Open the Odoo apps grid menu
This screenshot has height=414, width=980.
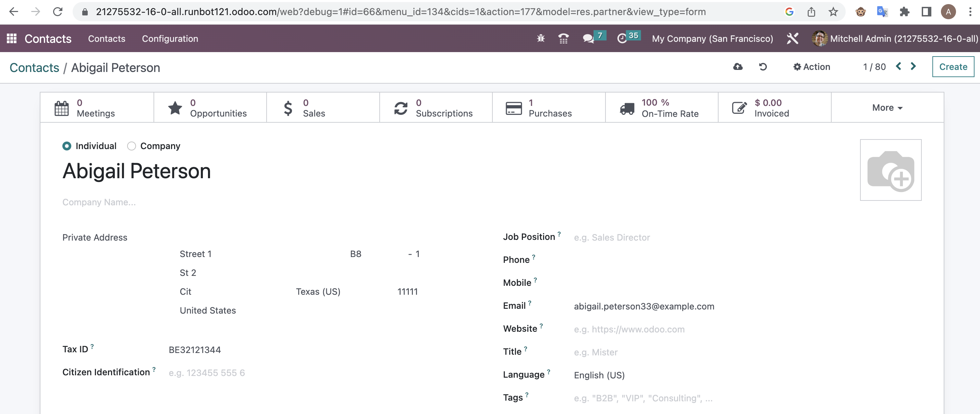[12, 38]
